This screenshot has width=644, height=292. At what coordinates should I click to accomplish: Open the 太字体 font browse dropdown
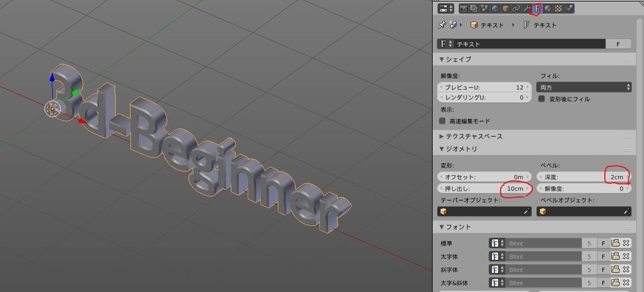tap(497, 257)
